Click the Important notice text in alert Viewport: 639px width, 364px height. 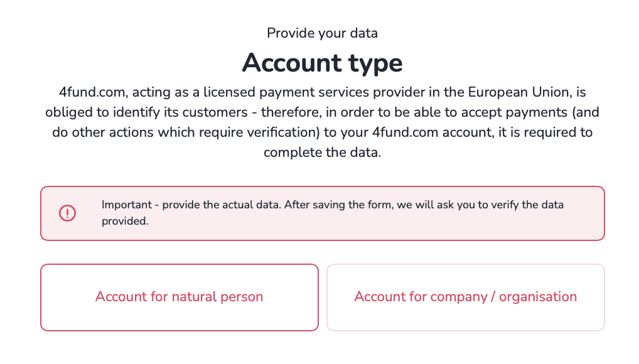(333, 213)
